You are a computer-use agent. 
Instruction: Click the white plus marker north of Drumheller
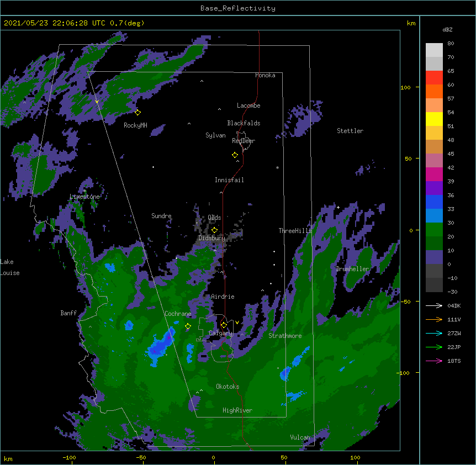338,207
